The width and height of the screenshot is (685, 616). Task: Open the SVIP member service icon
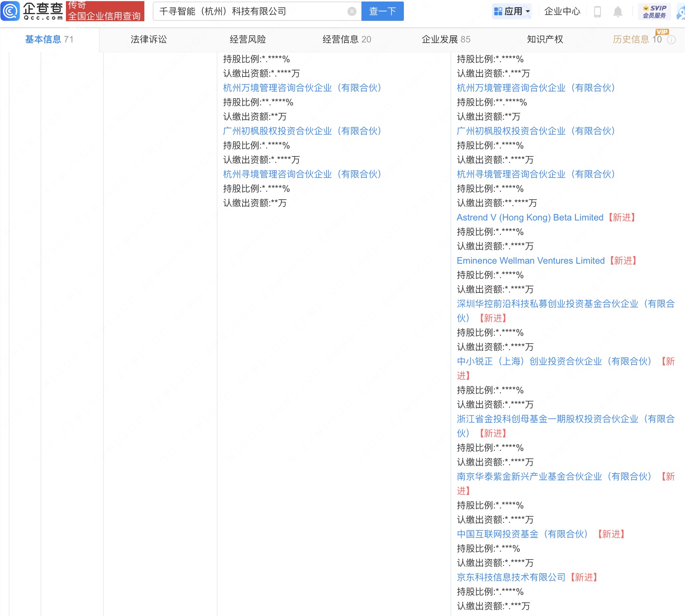tap(654, 11)
